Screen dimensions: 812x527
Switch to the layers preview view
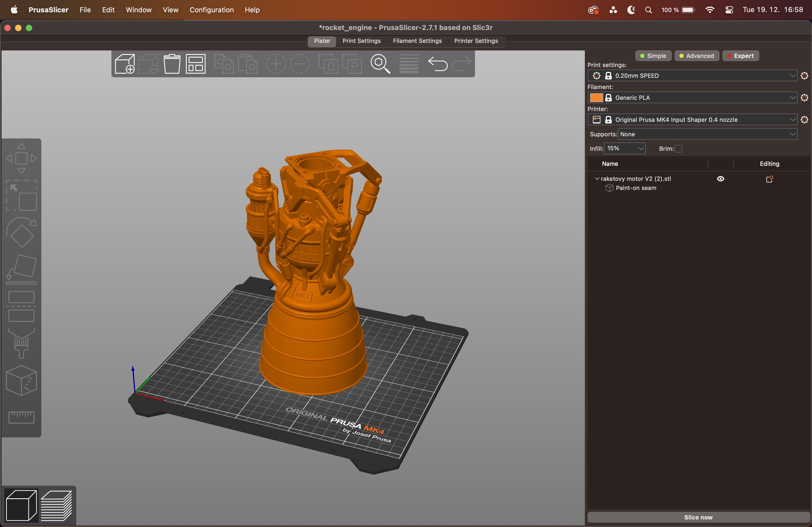(57, 506)
